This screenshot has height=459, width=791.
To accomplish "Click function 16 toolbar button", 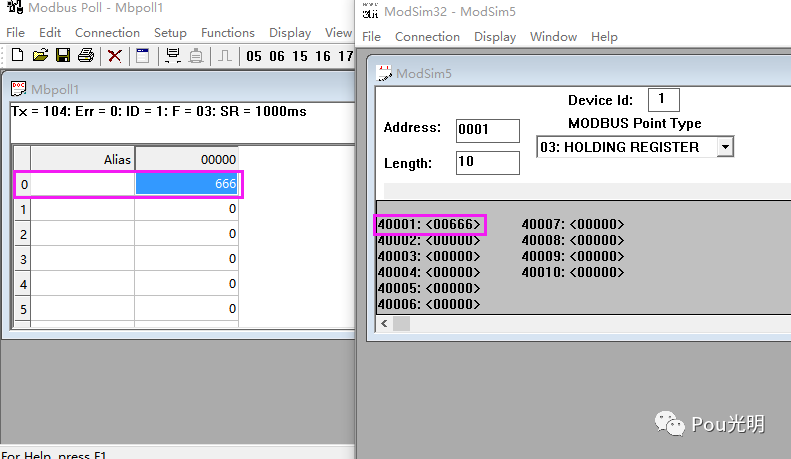I will coord(323,56).
